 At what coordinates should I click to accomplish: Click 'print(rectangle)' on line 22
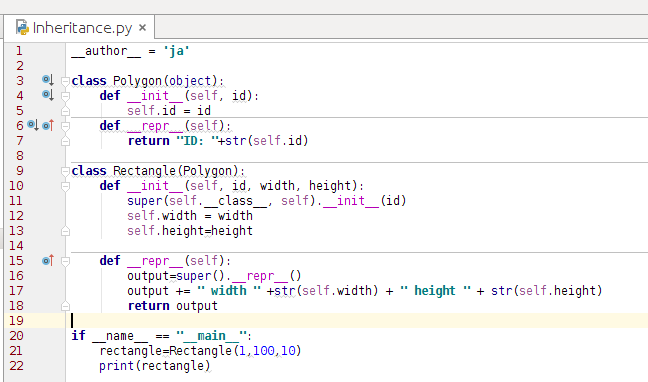(155, 366)
